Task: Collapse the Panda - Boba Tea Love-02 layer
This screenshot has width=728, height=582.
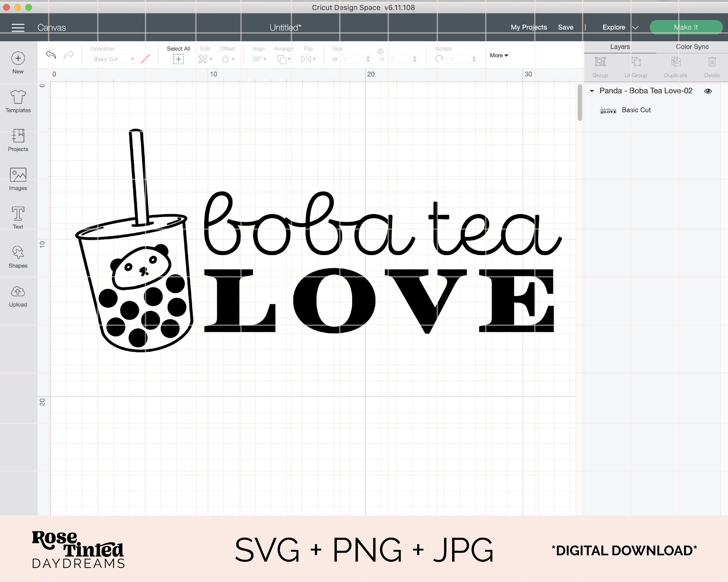Action: point(592,91)
